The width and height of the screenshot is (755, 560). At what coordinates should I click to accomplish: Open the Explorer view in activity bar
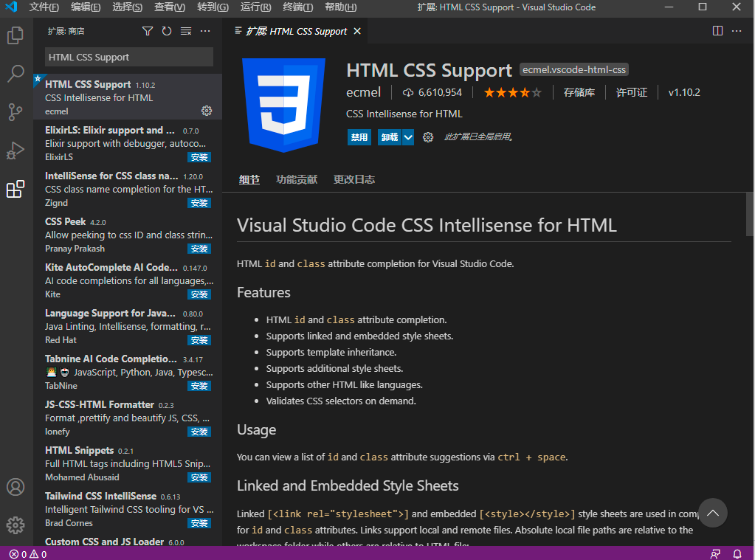pyautogui.click(x=15, y=35)
